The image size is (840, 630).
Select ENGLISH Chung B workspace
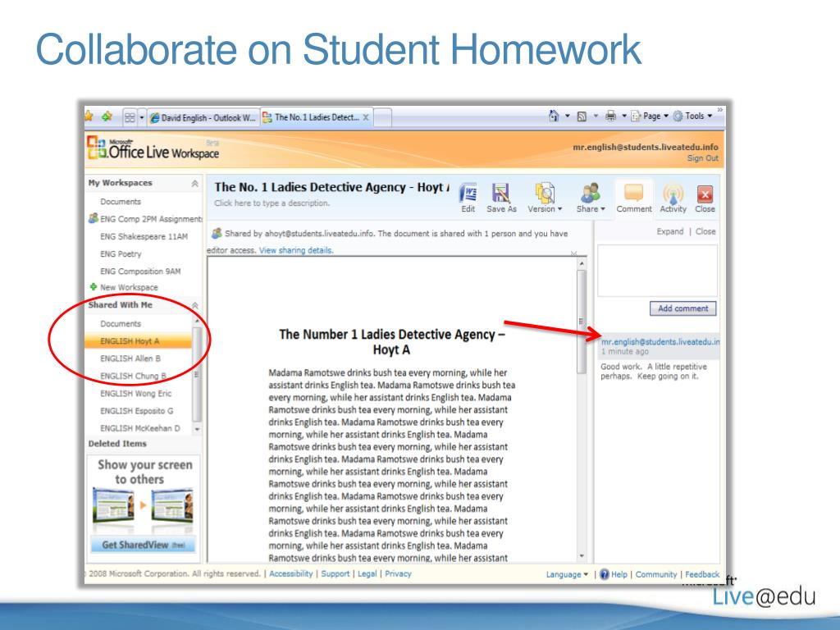tap(134, 376)
